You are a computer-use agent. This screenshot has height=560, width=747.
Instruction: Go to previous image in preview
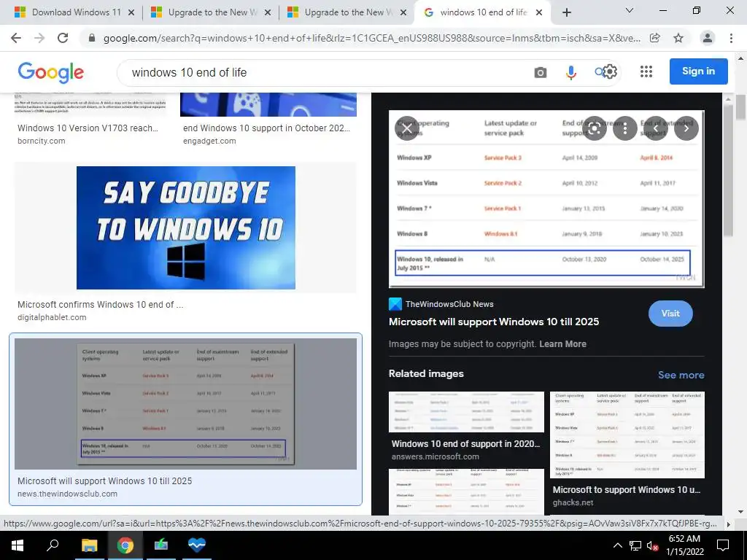pyautogui.click(x=656, y=128)
